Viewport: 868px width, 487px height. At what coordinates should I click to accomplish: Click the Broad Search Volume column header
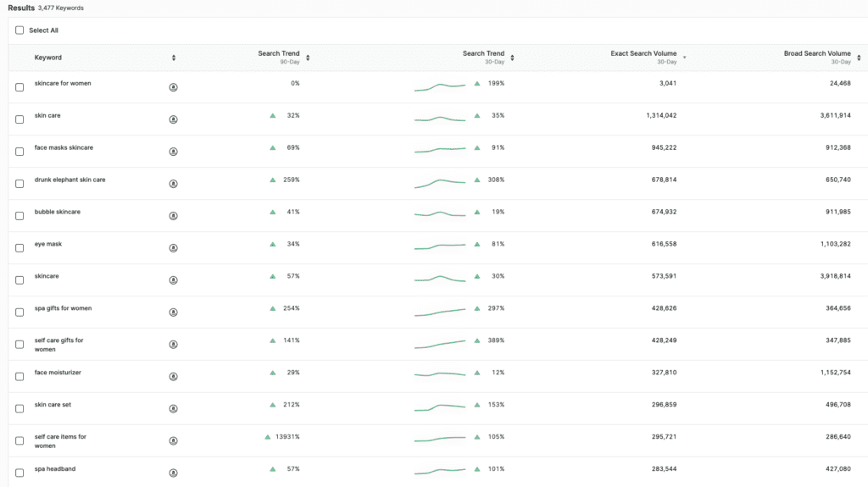coord(816,54)
